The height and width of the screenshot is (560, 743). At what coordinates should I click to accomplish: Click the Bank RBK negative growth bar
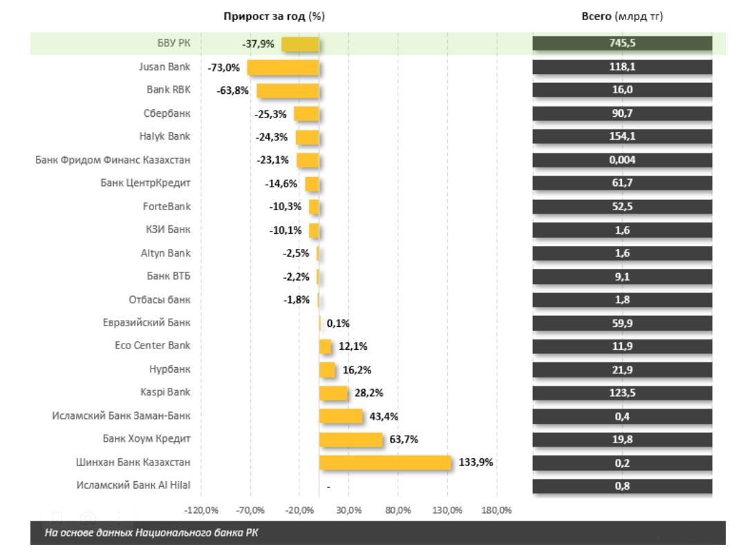(x=288, y=91)
